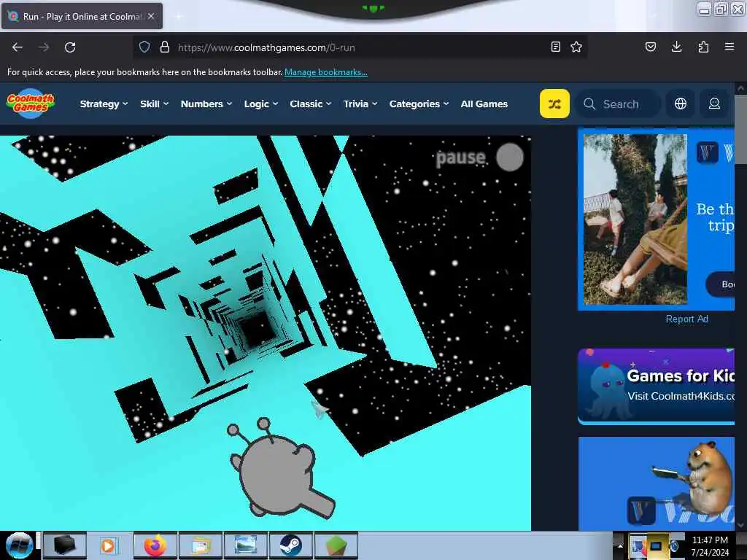Open the green block taskbar icon
The image size is (747, 560).
coord(336,545)
